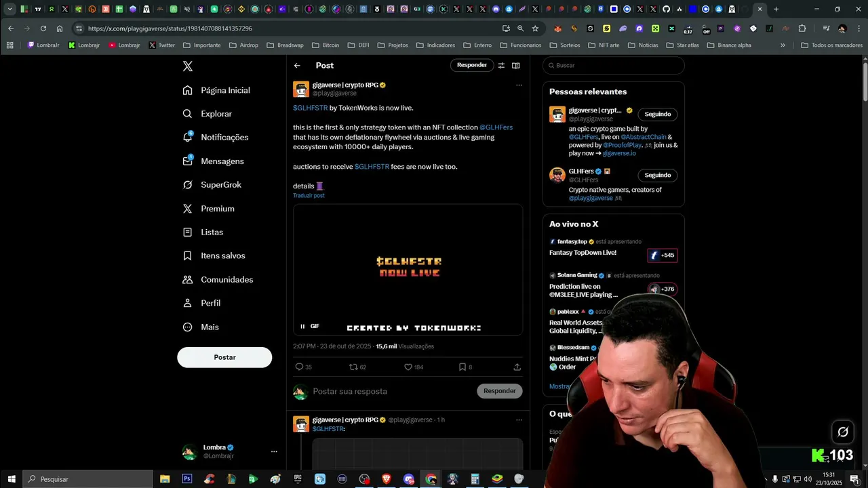Click the address bar URL
This screenshot has height=488, width=868.
[x=170, y=28]
